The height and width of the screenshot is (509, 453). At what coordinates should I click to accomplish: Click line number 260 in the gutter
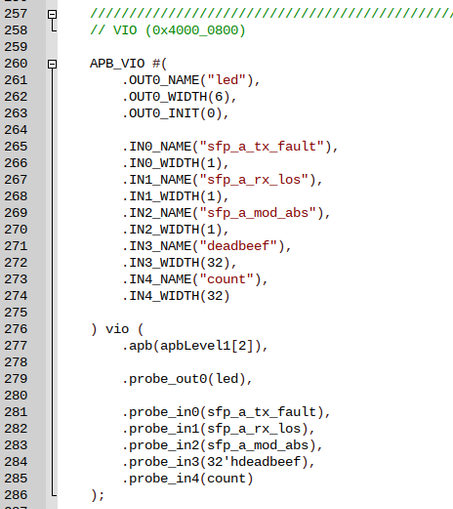click(x=16, y=64)
